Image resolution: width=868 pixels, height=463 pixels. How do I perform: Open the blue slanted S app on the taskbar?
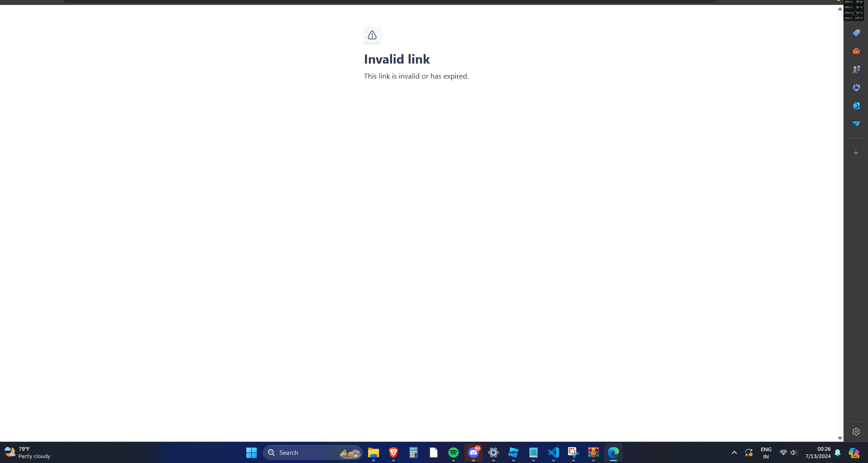pos(514,453)
